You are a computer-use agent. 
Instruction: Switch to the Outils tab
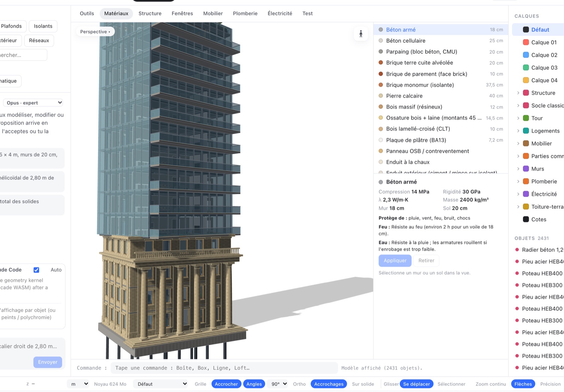click(87, 13)
